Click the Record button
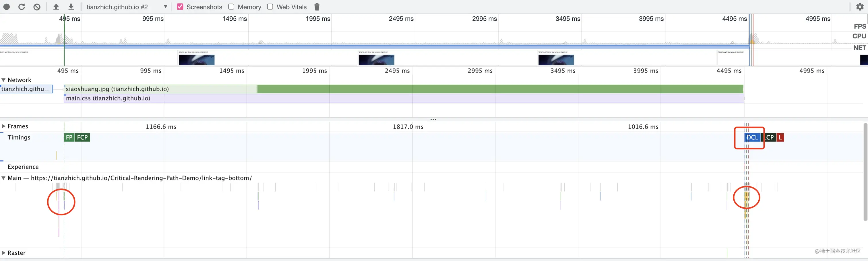Image resolution: width=868 pixels, height=261 pixels. (x=6, y=7)
